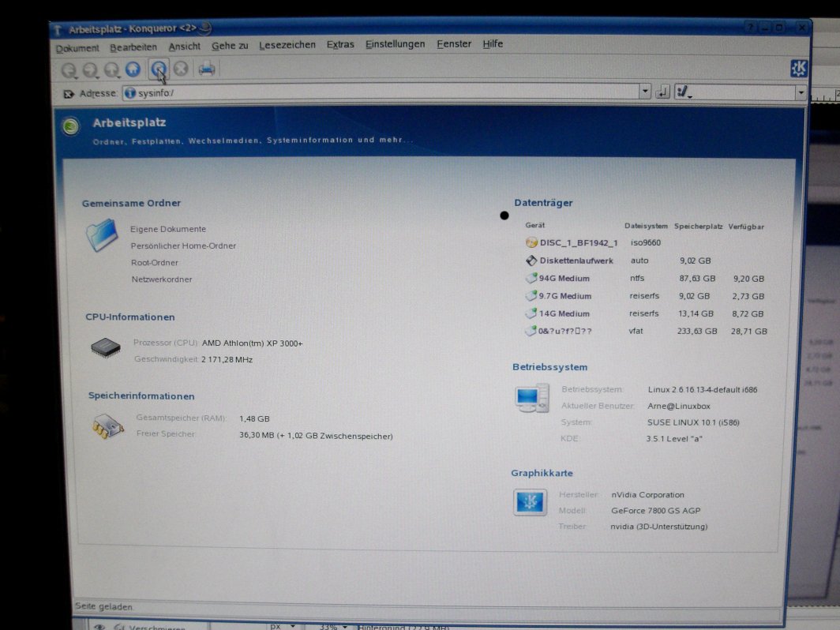
Task: Click the sysinfo:/ address field
Action: coord(381,92)
